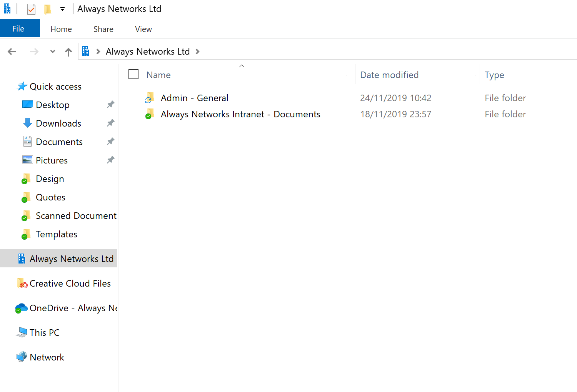Select the Admin - General folder

(x=195, y=98)
